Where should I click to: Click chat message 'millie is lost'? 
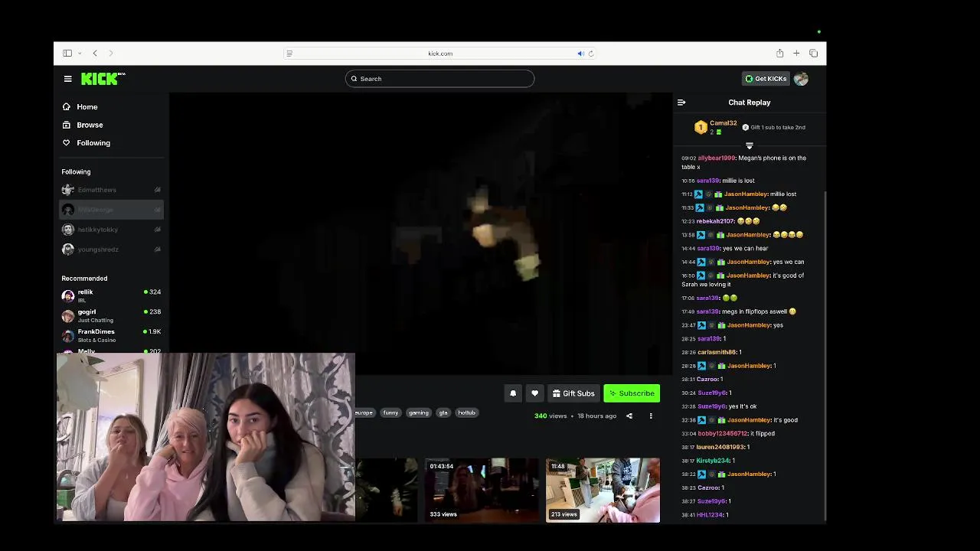[738, 181]
